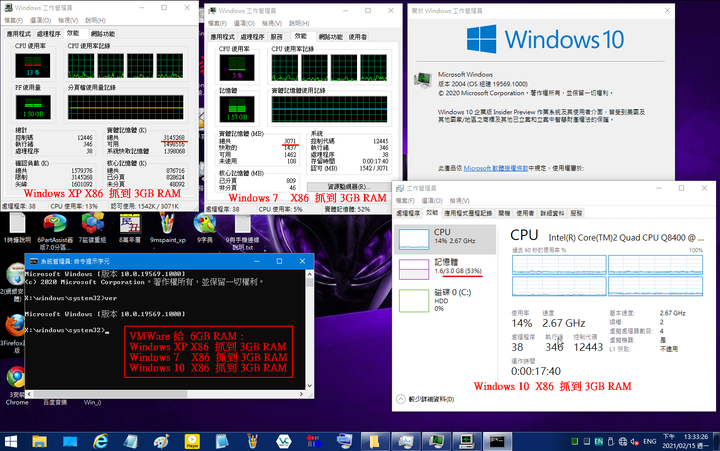Switch to 應用程式 tab in XP Task Manager
720x451 pixels.
pyautogui.click(x=18, y=34)
